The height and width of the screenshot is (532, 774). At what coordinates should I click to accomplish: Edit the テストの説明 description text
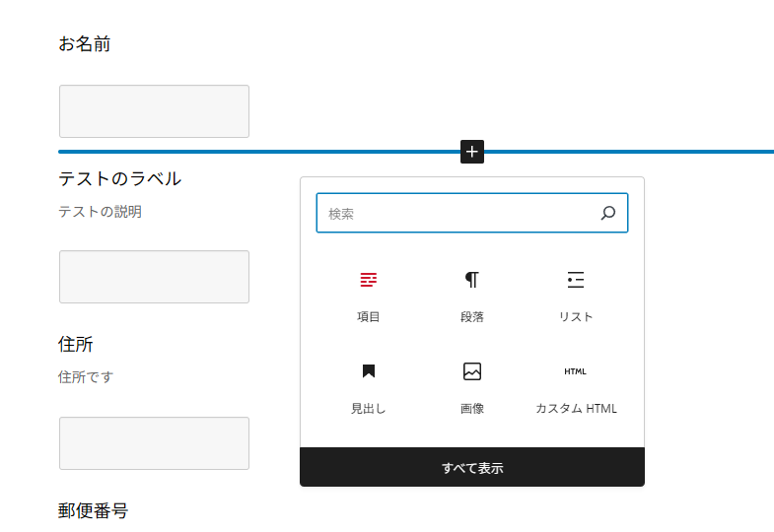pos(101,212)
